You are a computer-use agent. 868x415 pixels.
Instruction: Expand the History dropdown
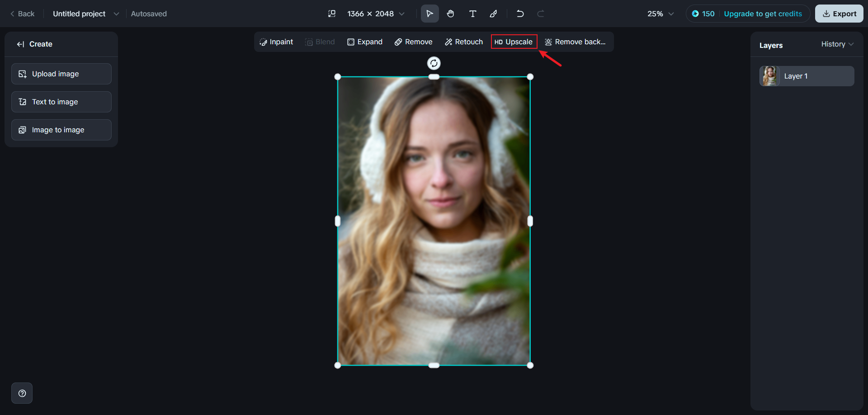[x=837, y=44]
